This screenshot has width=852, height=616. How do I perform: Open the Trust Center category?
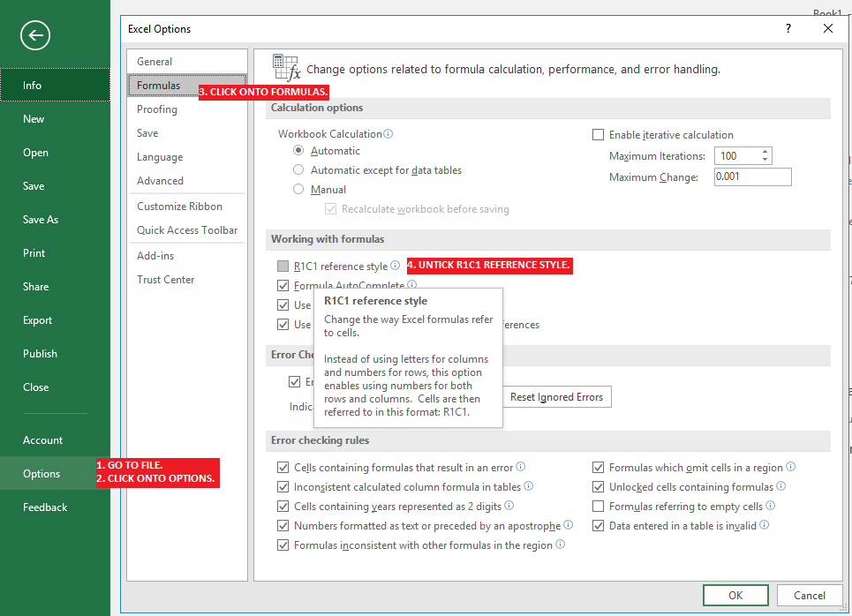pos(187,280)
